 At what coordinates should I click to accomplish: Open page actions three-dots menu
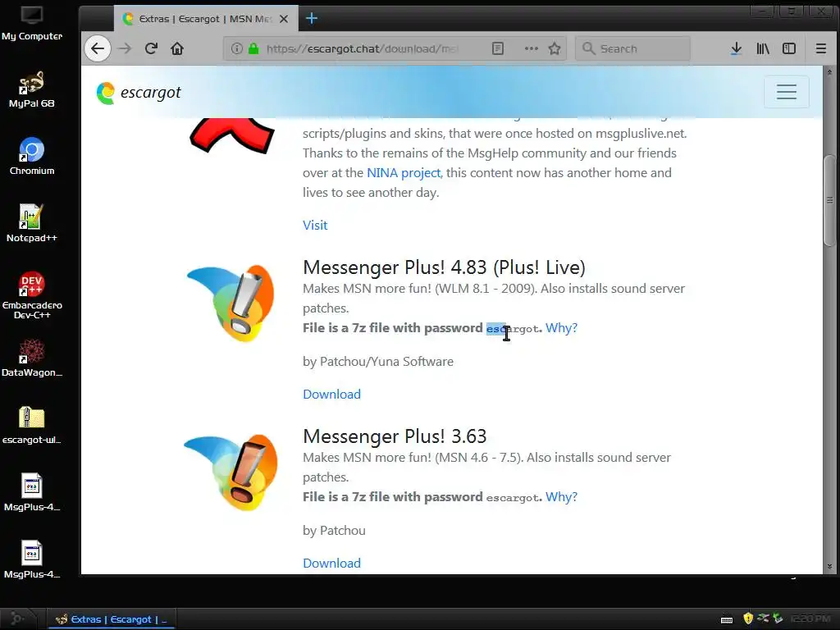tap(532, 48)
